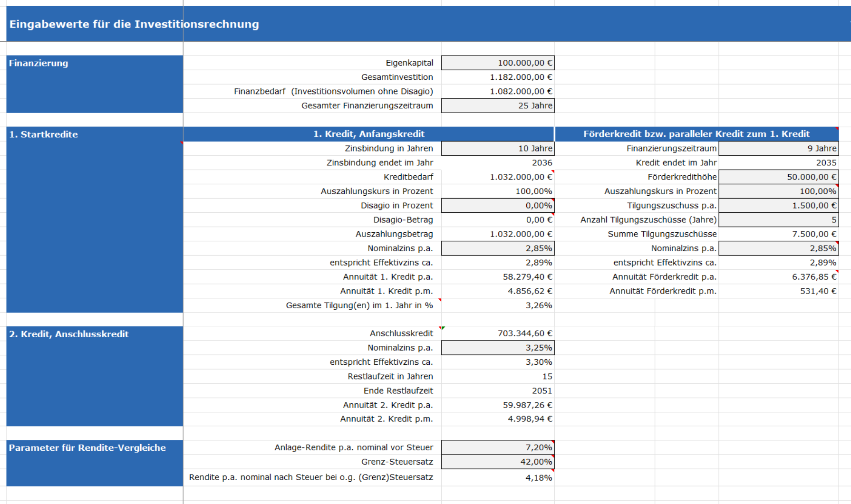This screenshot has width=851, height=504.
Task: Click the Tilgungszuschuss p.a. label
Action: [672, 205]
